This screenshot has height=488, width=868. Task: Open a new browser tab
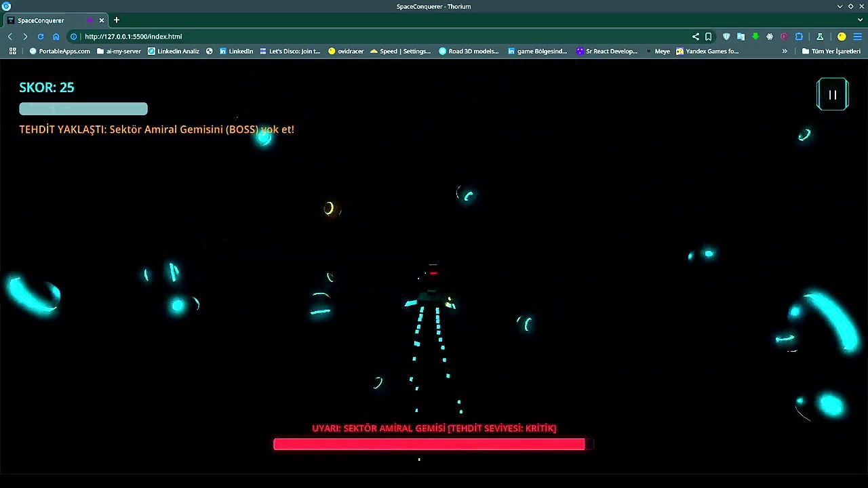117,20
